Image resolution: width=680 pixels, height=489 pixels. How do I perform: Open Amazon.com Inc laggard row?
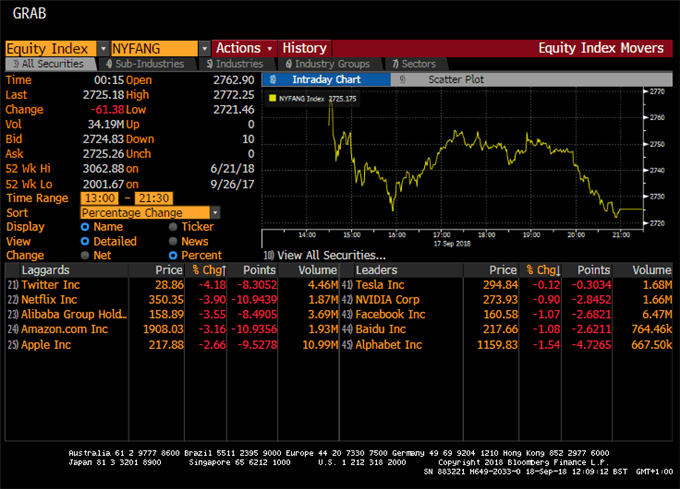coord(172,329)
